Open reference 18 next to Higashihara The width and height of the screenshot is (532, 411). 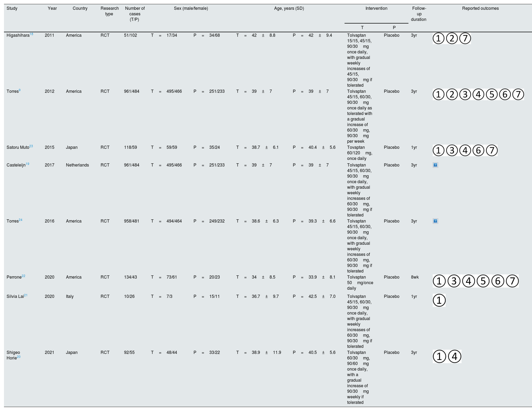pos(31,34)
